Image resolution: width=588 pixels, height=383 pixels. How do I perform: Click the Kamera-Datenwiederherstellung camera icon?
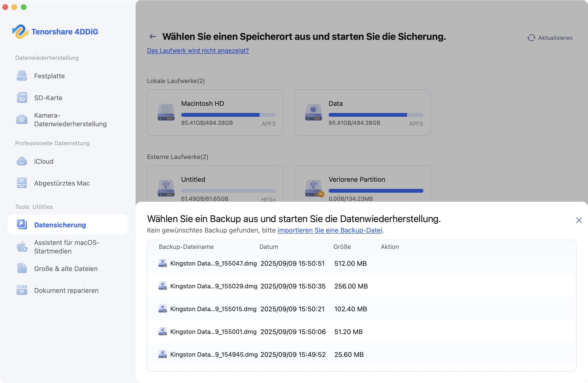22,119
